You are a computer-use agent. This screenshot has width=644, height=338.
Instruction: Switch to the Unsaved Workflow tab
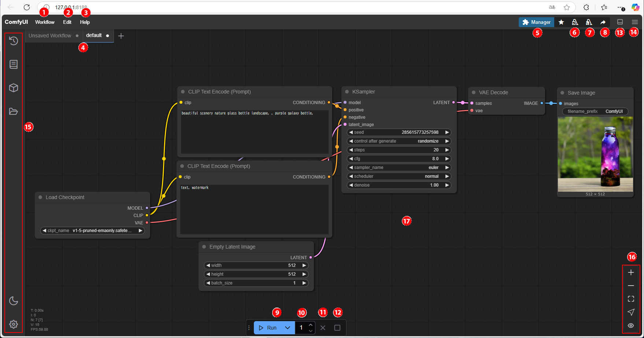click(50, 36)
